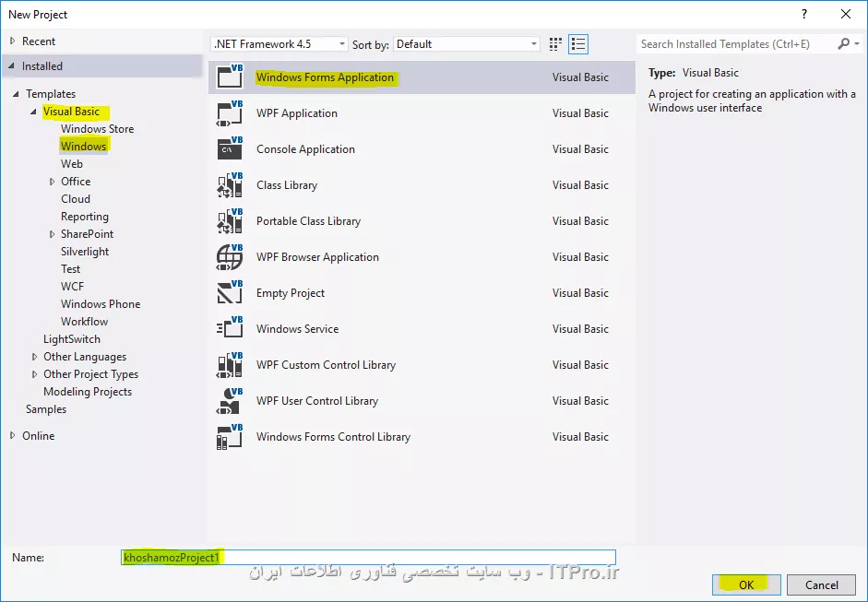
Task: Select the WPF Custom Control Library name
Action: click(326, 365)
